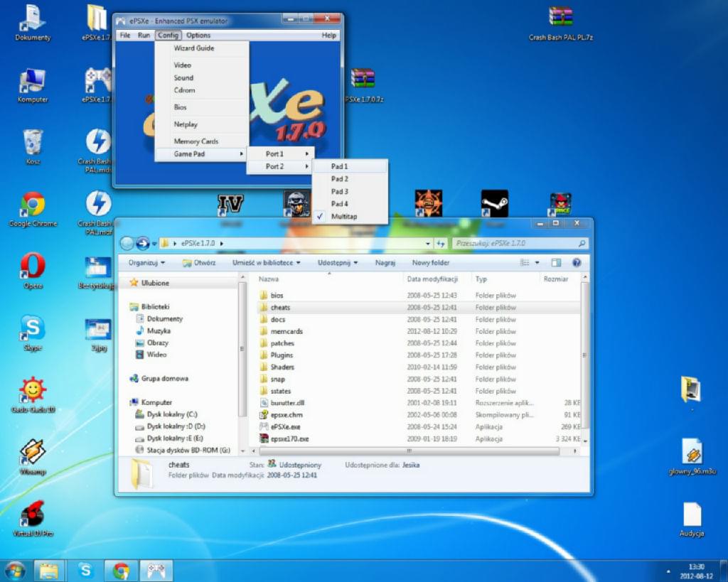Expand the Game Pad submenu

point(201,153)
